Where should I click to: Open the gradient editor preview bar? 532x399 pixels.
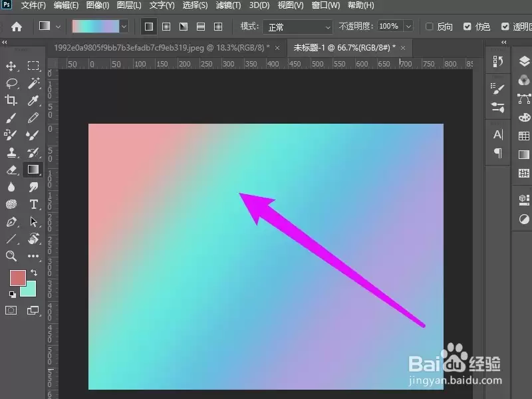tap(96, 27)
